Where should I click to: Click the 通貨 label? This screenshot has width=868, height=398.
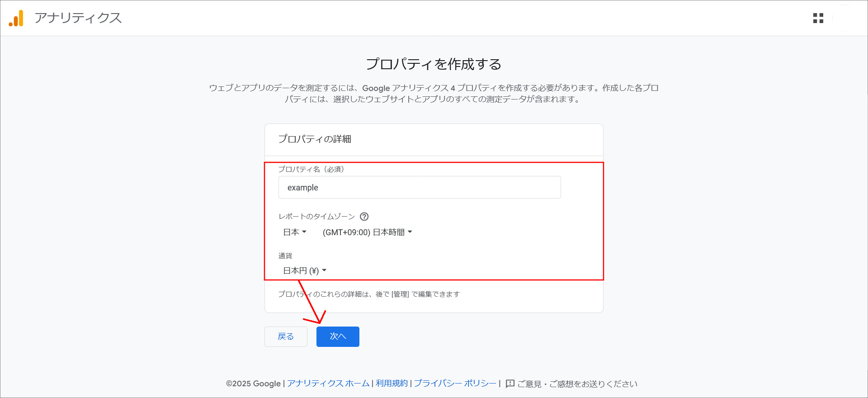click(x=285, y=256)
